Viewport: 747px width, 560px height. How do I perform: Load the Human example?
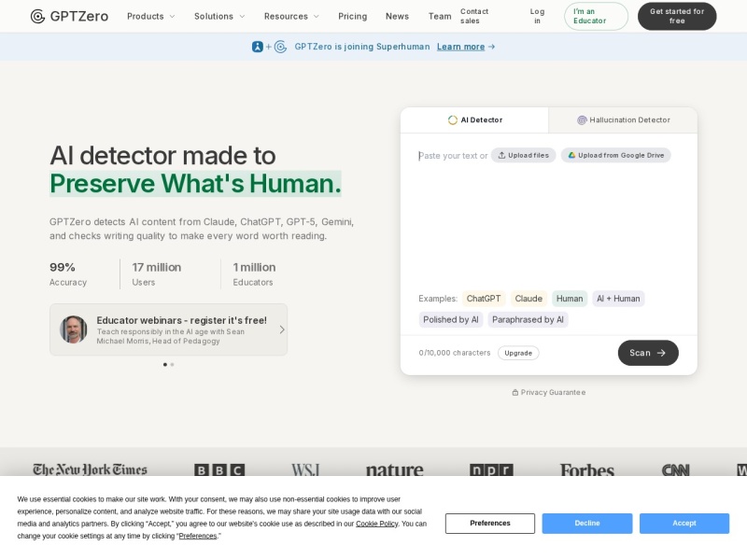click(570, 299)
